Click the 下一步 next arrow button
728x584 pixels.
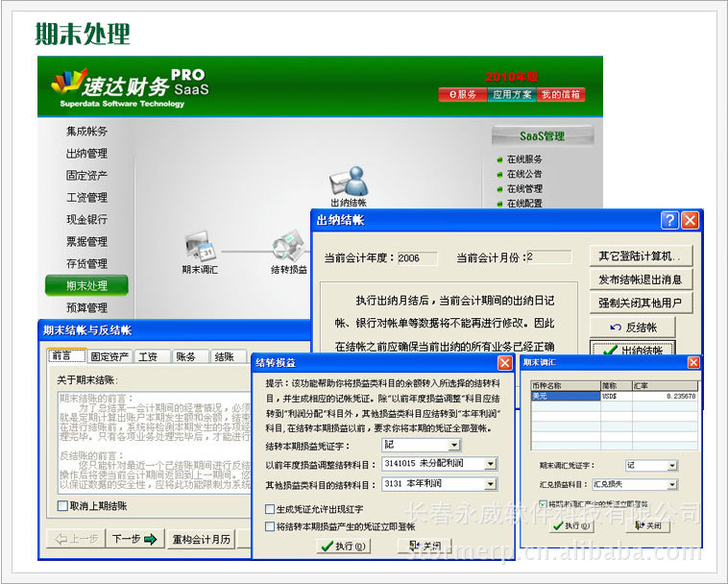tap(135, 539)
